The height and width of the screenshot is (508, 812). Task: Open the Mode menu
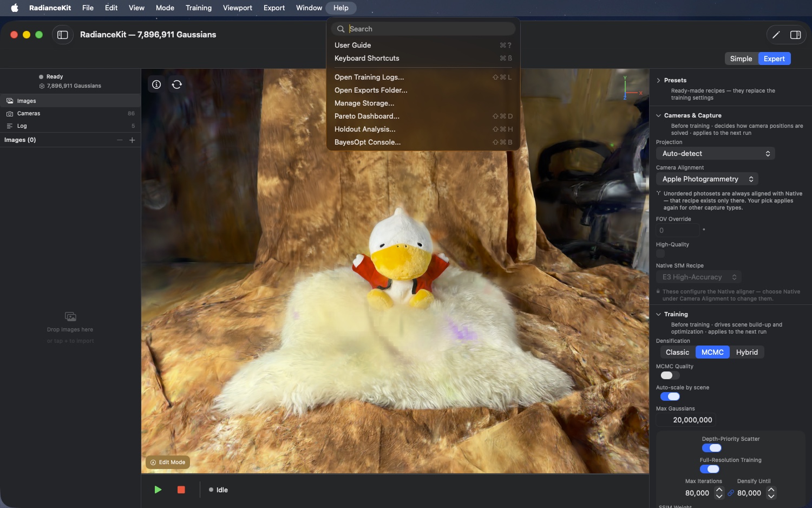click(165, 8)
